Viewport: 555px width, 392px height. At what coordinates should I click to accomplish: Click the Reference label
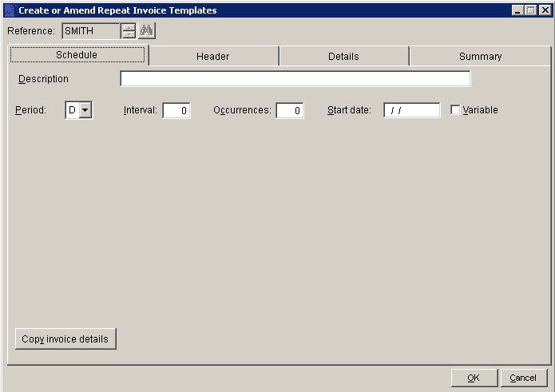click(31, 31)
